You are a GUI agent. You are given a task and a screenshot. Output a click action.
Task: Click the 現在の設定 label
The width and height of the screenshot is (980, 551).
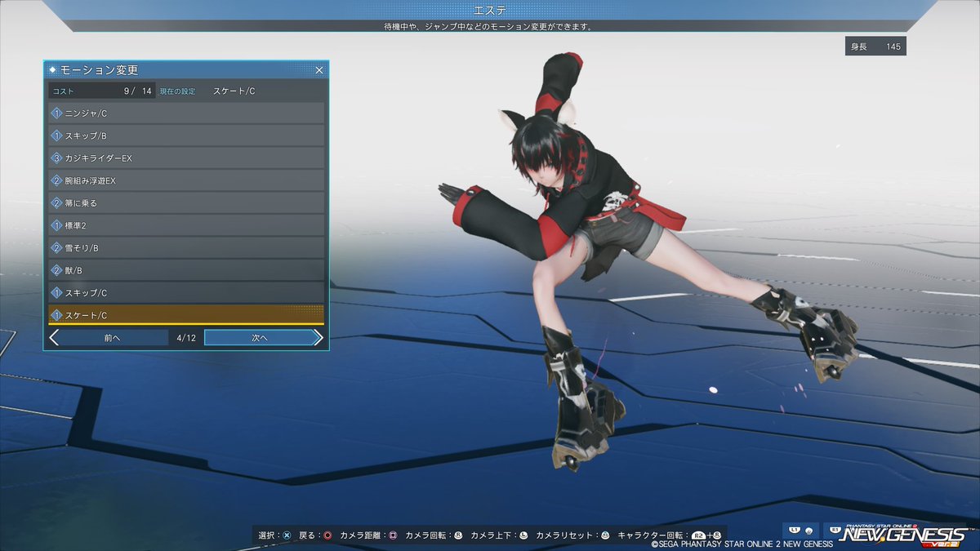pos(177,91)
